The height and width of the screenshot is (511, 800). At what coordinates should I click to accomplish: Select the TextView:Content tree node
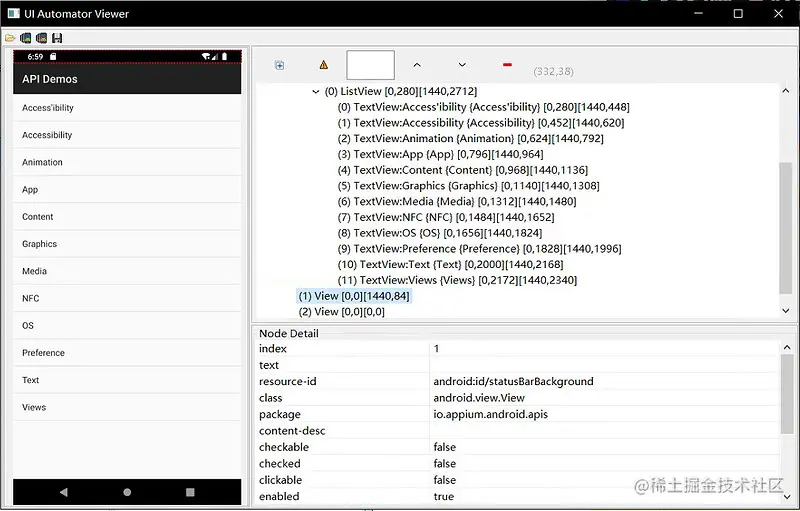(463, 170)
